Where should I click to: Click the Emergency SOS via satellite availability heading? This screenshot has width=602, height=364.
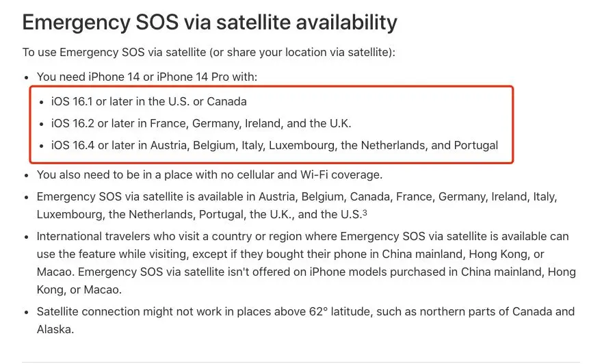pos(209,23)
